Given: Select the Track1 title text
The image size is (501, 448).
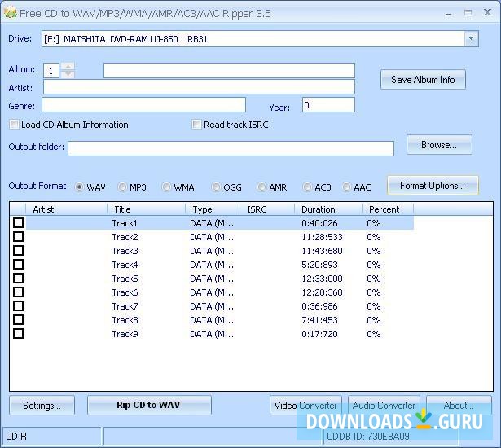Looking at the screenshot, I should tap(125, 223).
